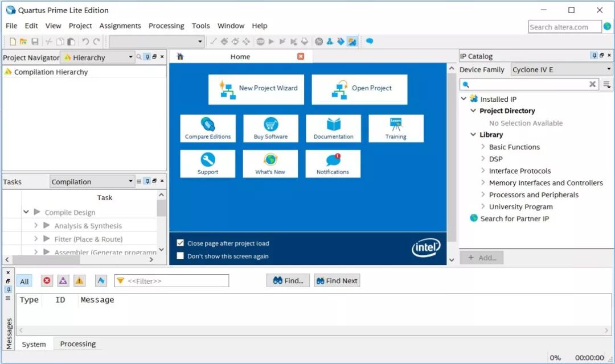
Task: Show only error messages filter icon
Action: point(47,280)
